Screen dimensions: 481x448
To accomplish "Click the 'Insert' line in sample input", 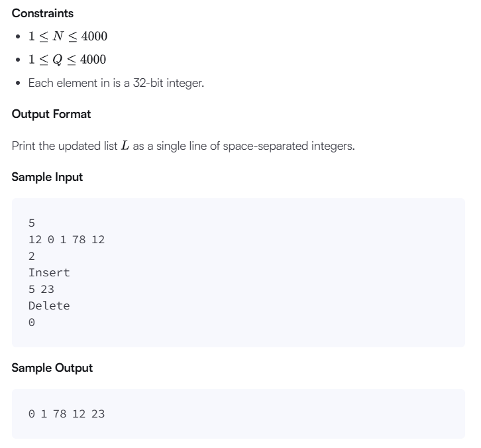I will pyautogui.click(x=49, y=273).
